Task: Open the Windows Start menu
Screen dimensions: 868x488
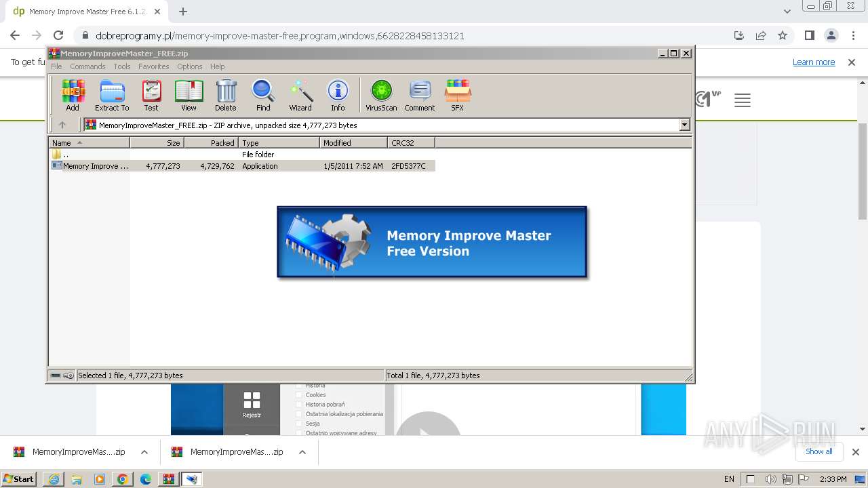Action: pos(19,479)
